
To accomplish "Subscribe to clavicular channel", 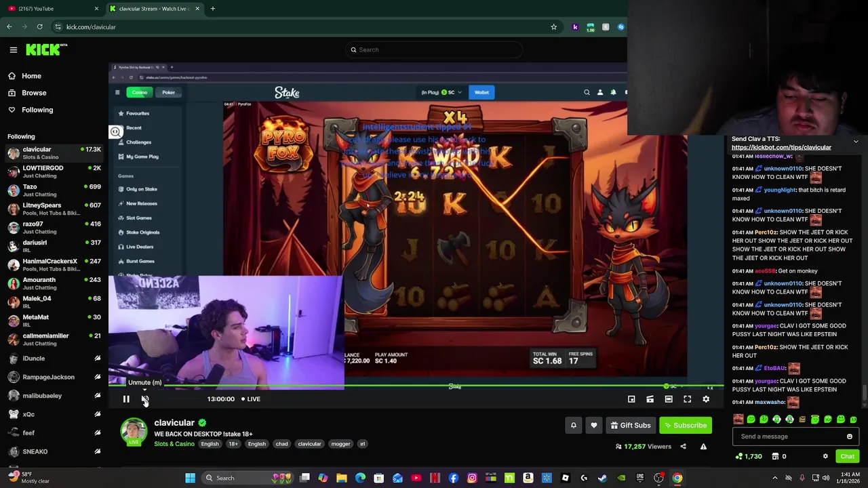I will [686, 425].
